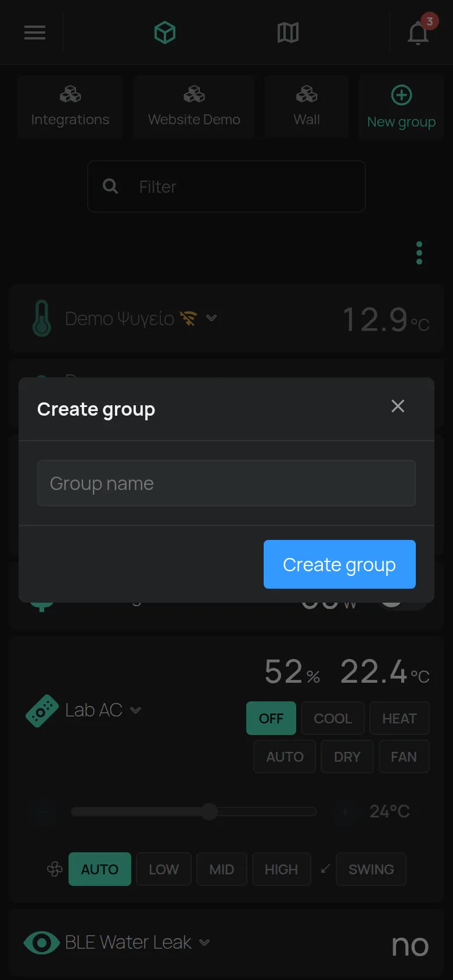Open the map view icon
The width and height of the screenshot is (453, 980).
tap(288, 33)
